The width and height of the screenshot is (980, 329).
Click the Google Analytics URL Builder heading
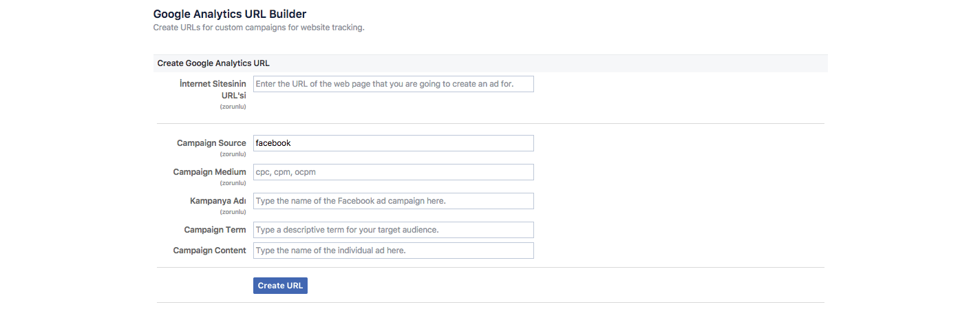coord(230,14)
